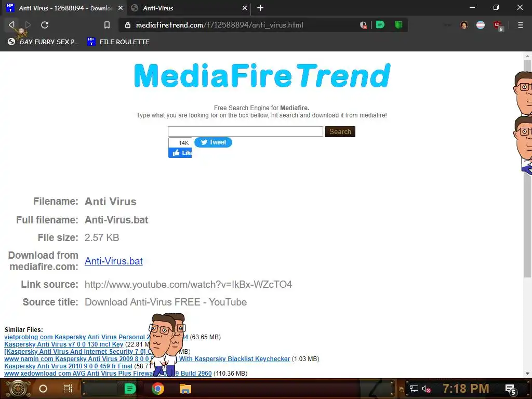The height and width of the screenshot is (399, 532).
Task: Open Task View from the taskbar
Action: click(68, 389)
